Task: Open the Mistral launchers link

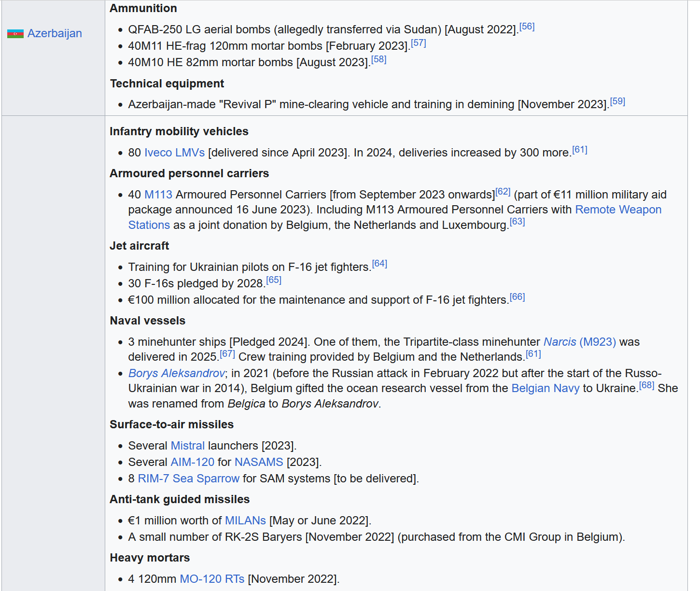Action: [x=188, y=446]
